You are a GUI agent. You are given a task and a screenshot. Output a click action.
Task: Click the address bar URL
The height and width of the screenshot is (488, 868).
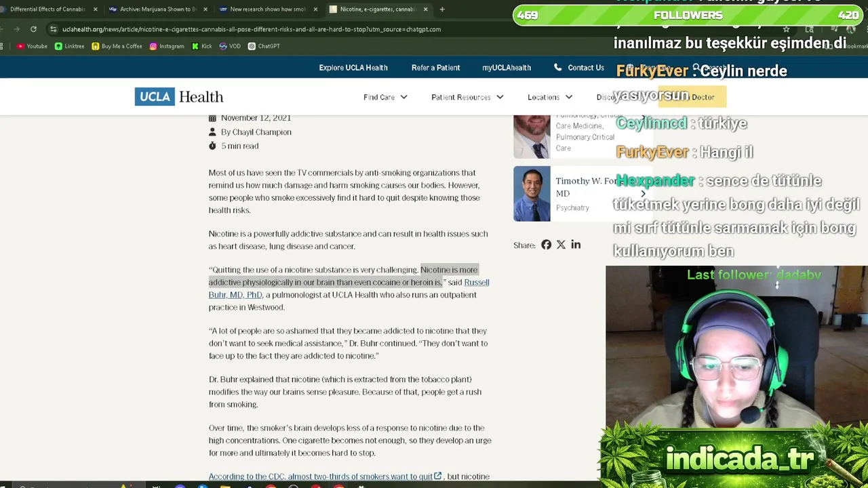[x=251, y=29]
